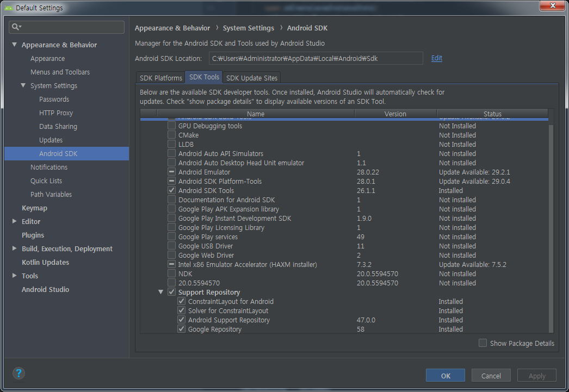Click Documentation for Android SDK row
The height and width of the screenshot is (392, 569).
[x=344, y=200]
